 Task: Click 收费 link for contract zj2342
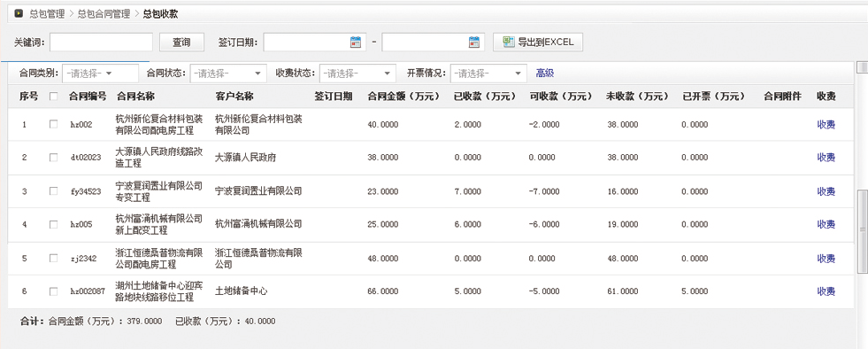pos(826,258)
